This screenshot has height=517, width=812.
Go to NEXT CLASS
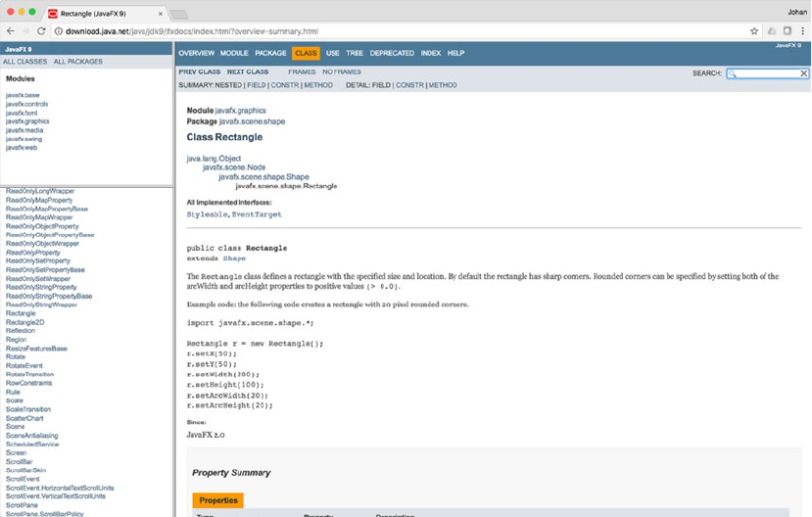pyautogui.click(x=248, y=71)
